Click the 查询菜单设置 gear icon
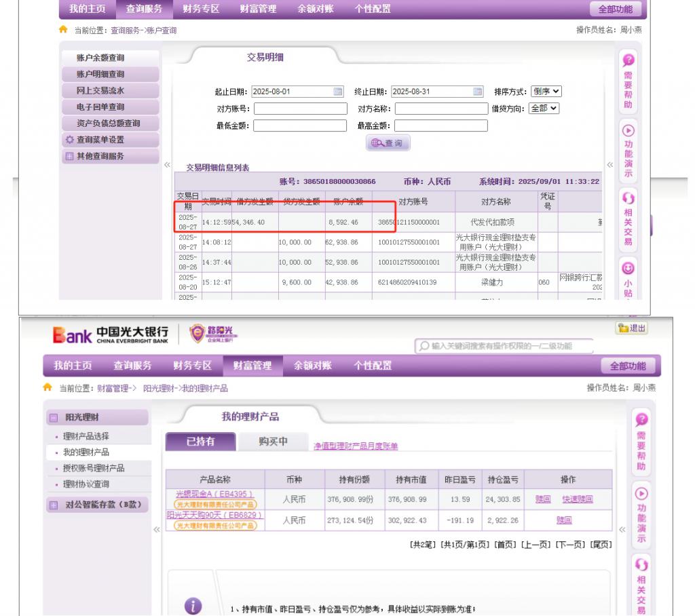695x616 pixels. (x=69, y=140)
